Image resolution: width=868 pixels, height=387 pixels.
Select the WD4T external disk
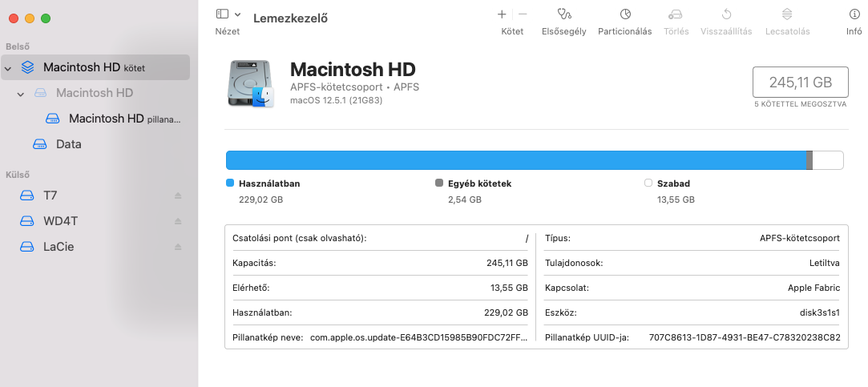pyautogui.click(x=95, y=221)
